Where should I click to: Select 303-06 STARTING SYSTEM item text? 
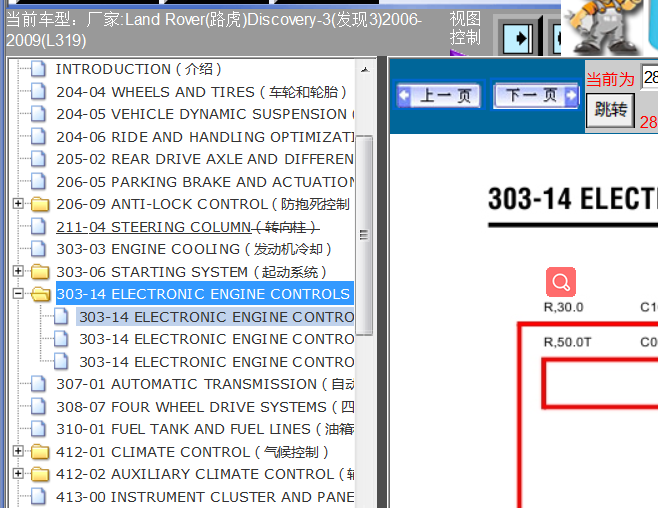(191, 272)
